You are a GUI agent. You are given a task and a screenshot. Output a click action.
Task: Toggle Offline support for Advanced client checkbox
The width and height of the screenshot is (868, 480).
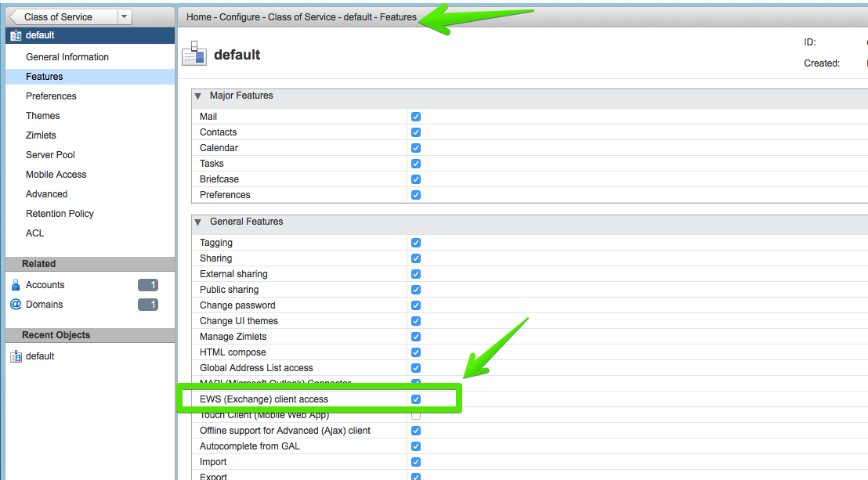pos(416,431)
